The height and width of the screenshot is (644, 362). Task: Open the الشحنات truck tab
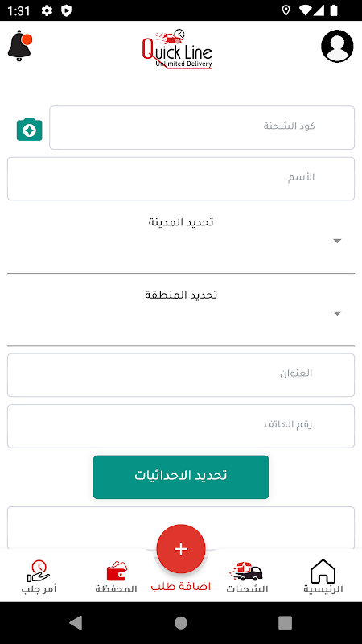247,577
